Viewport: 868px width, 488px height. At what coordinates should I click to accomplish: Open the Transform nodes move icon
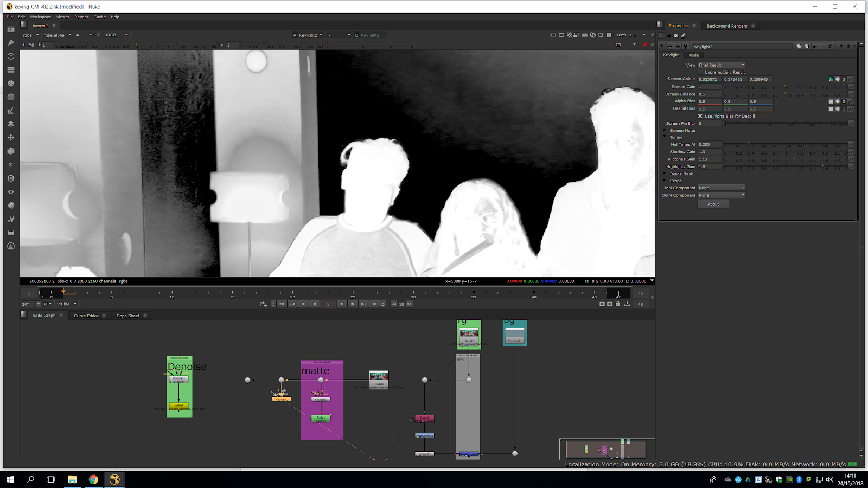pyautogui.click(x=10, y=138)
